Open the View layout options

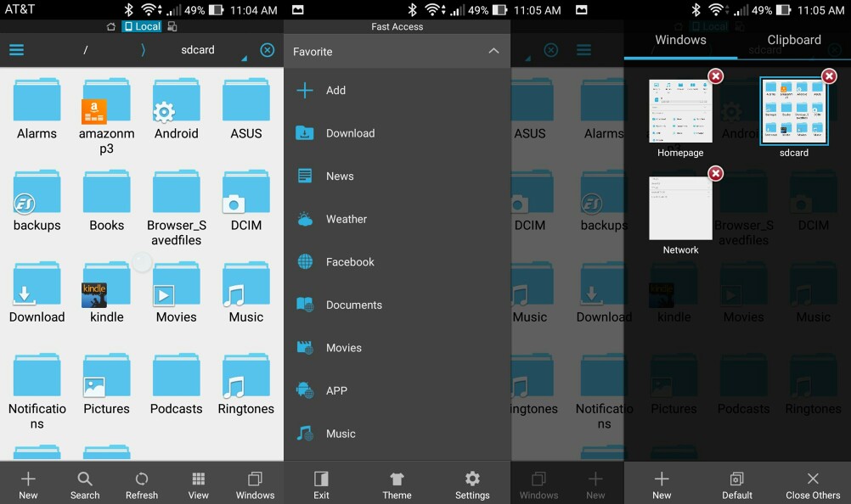pos(199,484)
